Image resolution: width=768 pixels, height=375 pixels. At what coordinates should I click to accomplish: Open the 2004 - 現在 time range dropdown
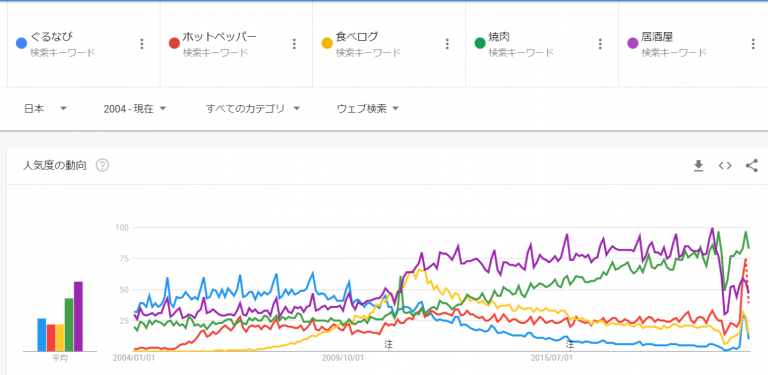click(x=135, y=109)
